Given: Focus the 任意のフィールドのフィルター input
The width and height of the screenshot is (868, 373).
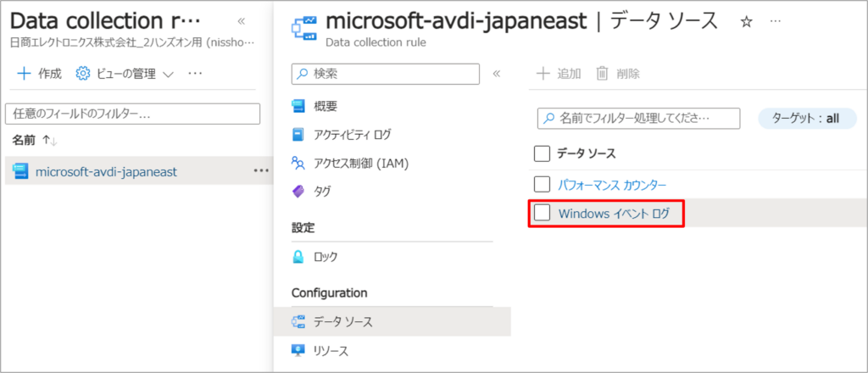Looking at the screenshot, I should (132, 114).
